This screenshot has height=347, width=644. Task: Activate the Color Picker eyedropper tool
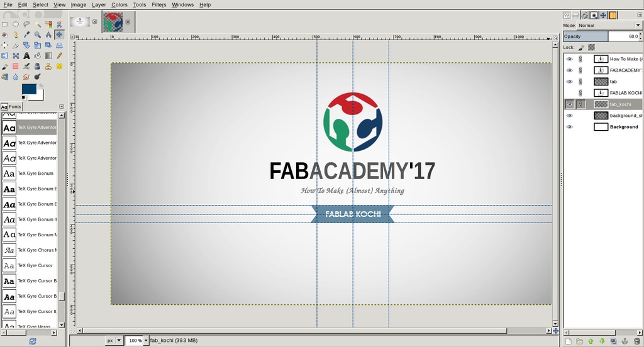[26, 35]
